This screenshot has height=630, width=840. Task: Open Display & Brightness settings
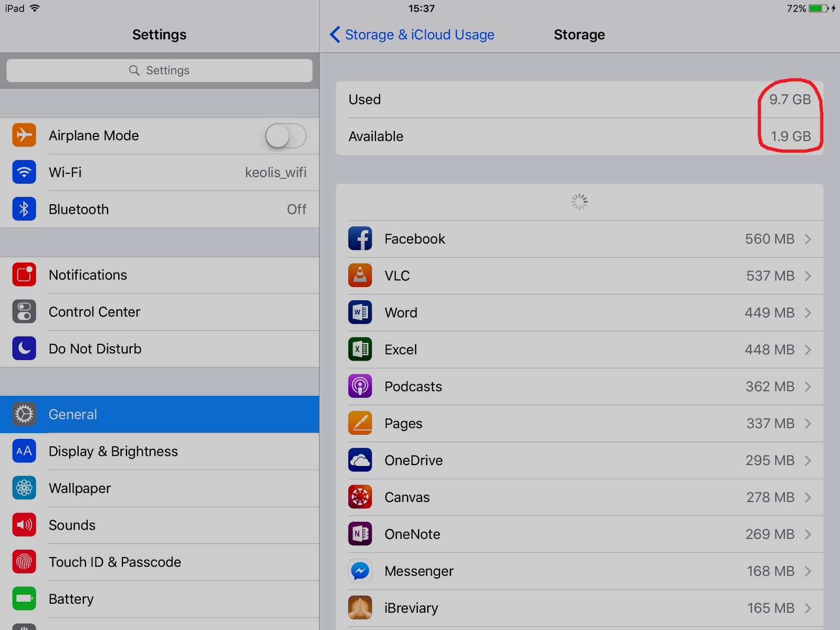(160, 451)
